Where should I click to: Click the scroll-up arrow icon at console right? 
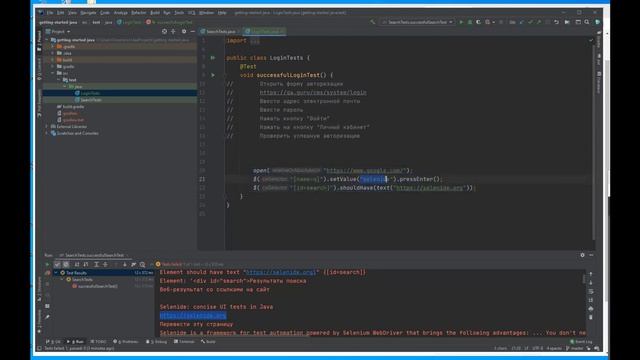pos(591,274)
